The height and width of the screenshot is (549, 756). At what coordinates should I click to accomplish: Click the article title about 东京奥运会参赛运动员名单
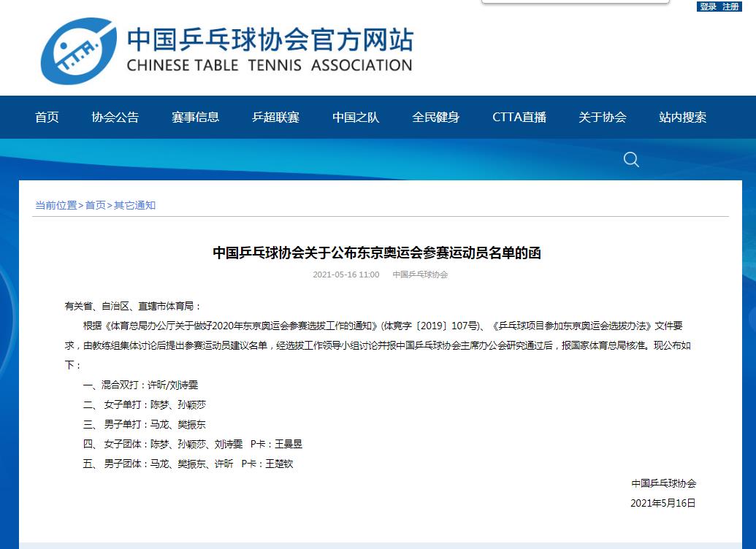(377, 253)
